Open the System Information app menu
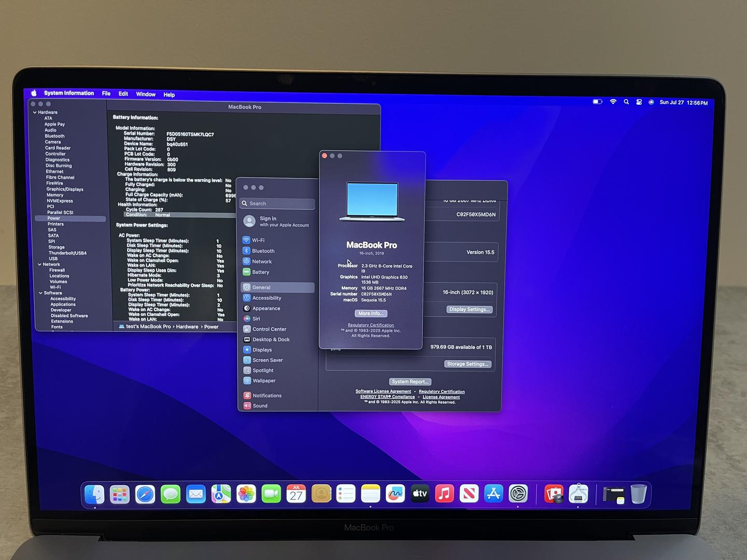The width and height of the screenshot is (747, 560). pos(69,93)
